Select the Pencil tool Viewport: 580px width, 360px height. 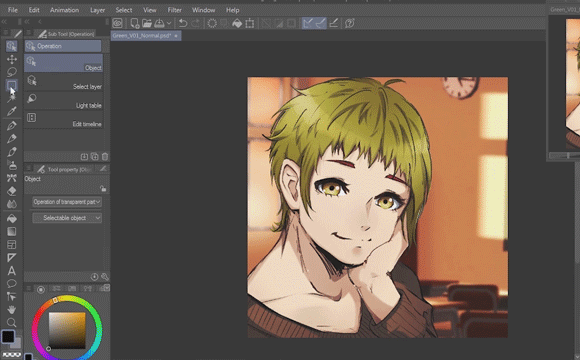pos(11,138)
